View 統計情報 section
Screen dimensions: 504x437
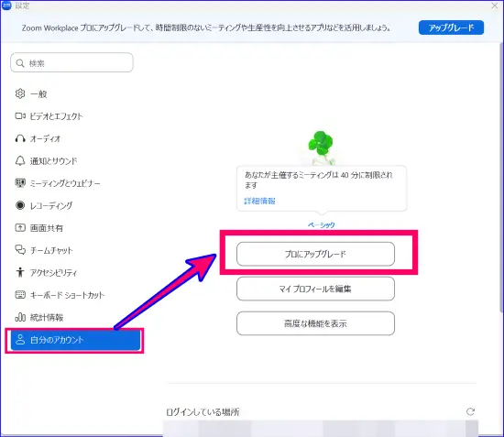[75, 317]
